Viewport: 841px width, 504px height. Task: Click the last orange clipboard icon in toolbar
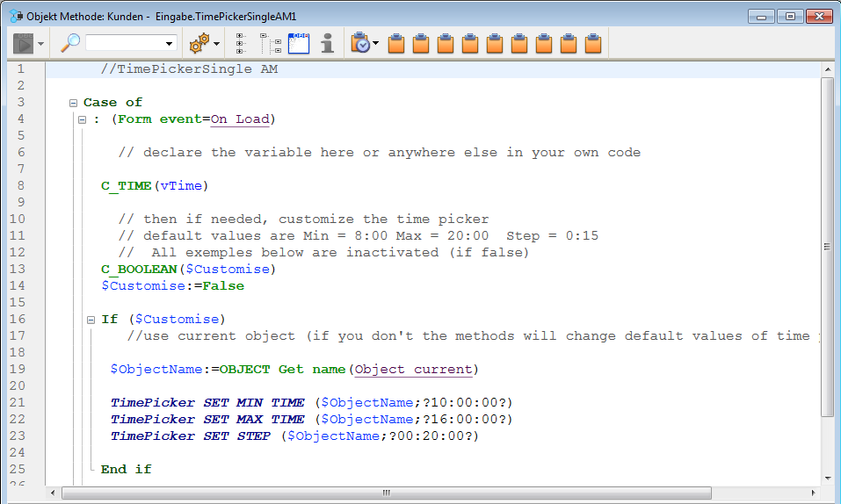(x=593, y=43)
